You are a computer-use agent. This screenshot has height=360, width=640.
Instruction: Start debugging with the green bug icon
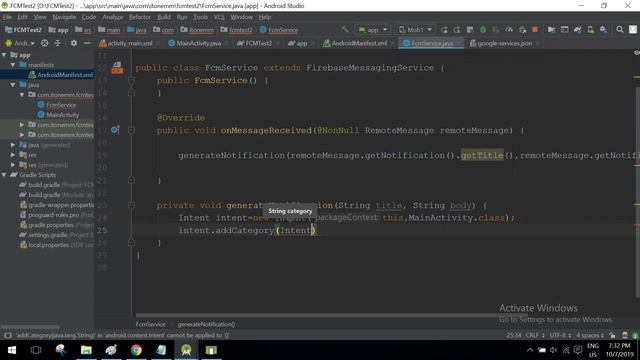point(483,29)
